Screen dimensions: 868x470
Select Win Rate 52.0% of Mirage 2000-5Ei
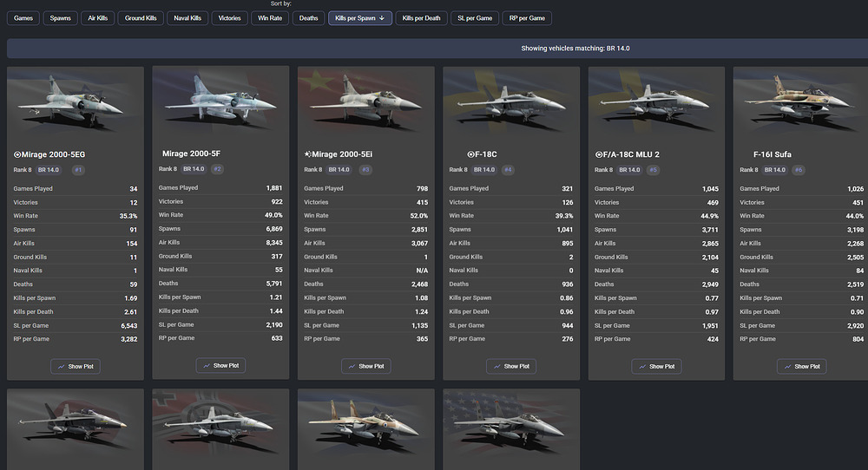click(419, 216)
